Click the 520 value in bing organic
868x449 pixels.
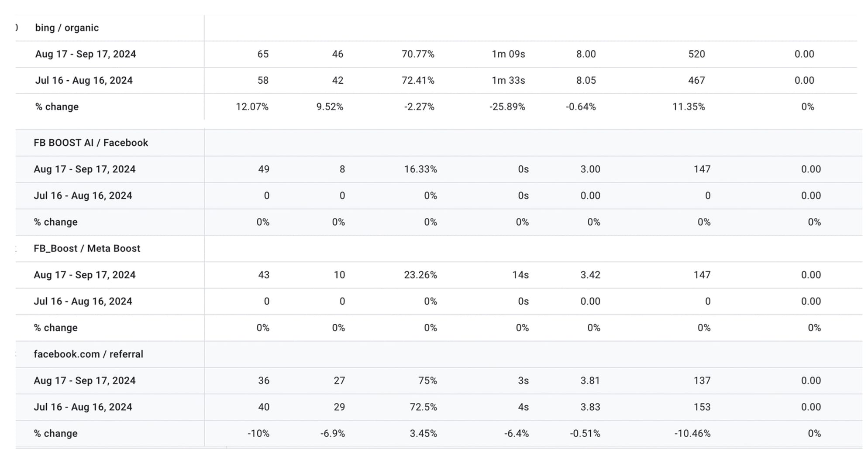(x=696, y=54)
